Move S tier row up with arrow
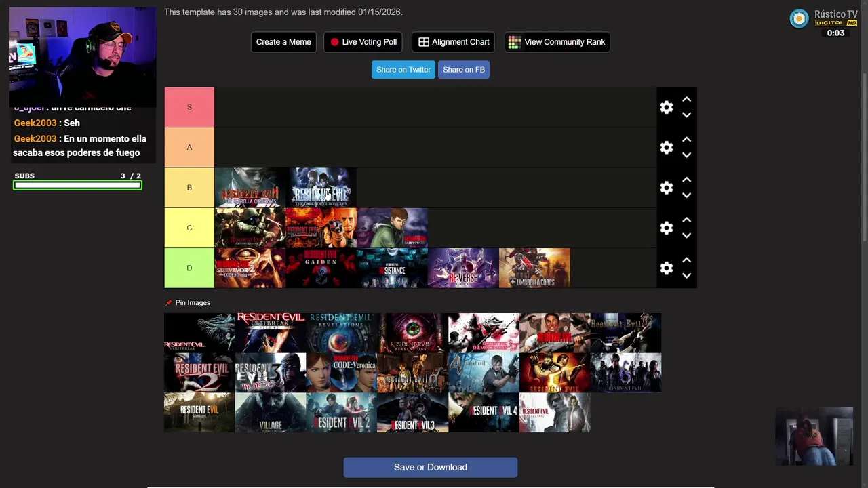868x488 pixels. click(x=686, y=99)
